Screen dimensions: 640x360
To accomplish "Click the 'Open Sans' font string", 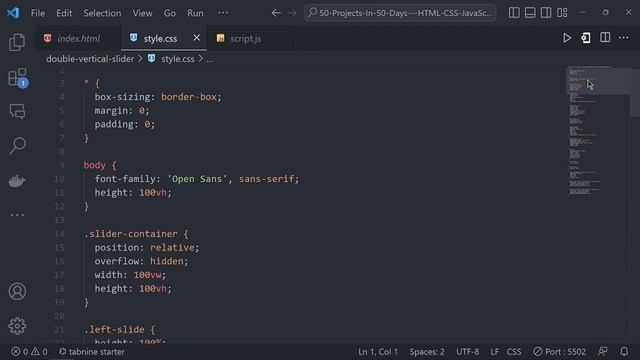I will (x=197, y=179).
